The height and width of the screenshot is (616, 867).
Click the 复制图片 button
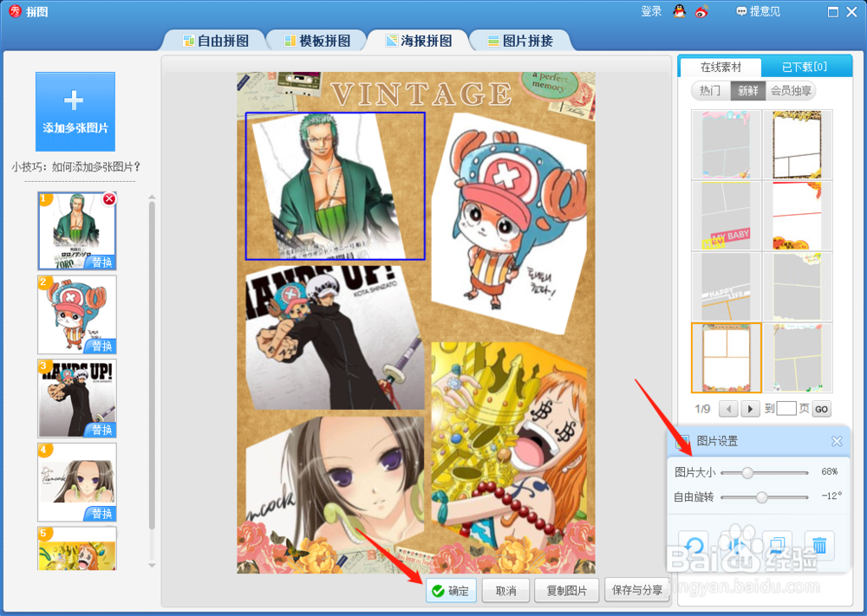(x=567, y=591)
